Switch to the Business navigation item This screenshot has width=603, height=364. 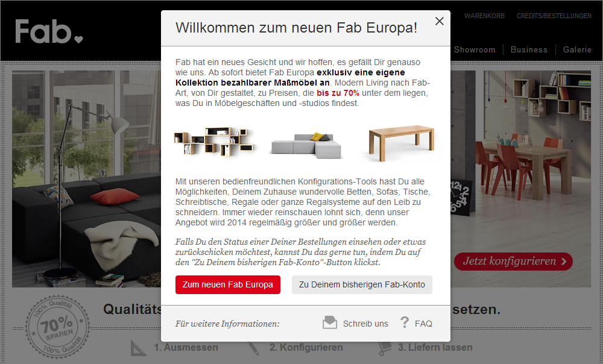[x=529, y=49]
